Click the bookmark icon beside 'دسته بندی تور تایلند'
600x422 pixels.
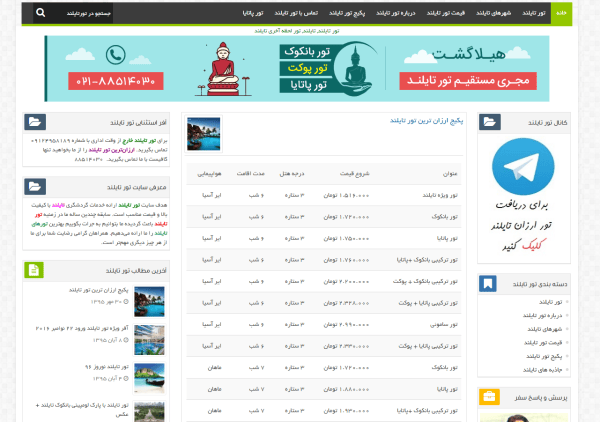coord(488,284)
